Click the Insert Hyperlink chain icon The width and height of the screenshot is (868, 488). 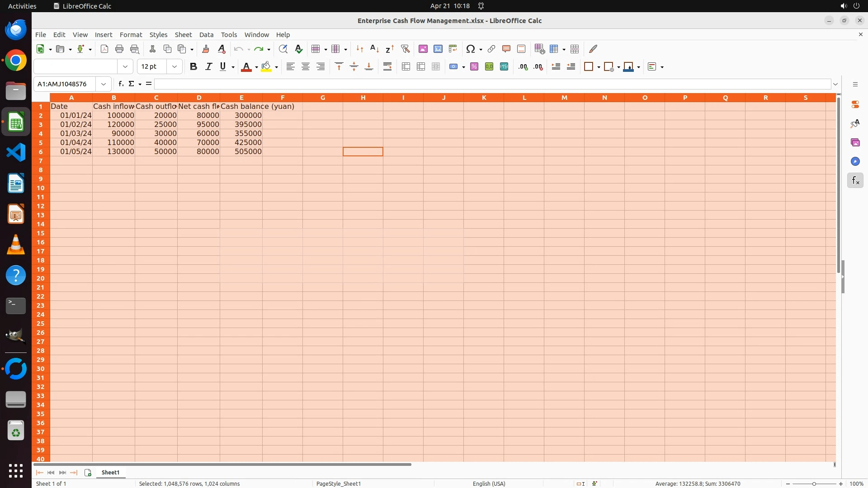click(491, 49)
